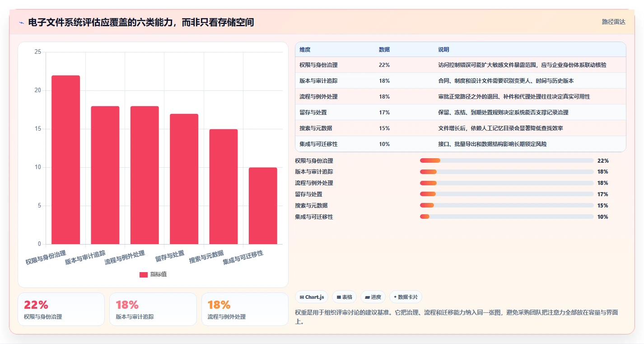644x344 pixels.
Task: Click the 集成与可迁移性 bar in the chart
Action: point(263,206)
